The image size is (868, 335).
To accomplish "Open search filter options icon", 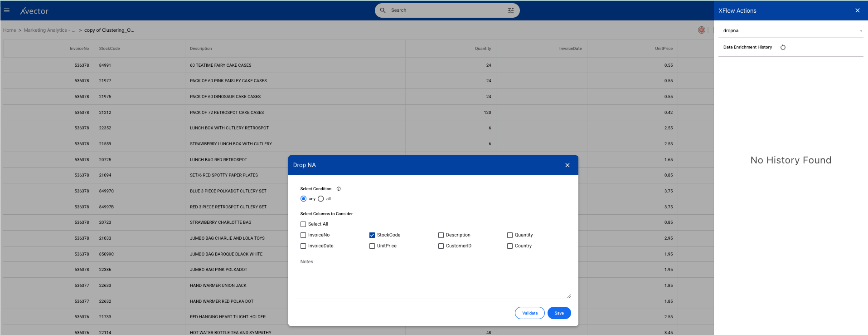I will tap(511, 10).
